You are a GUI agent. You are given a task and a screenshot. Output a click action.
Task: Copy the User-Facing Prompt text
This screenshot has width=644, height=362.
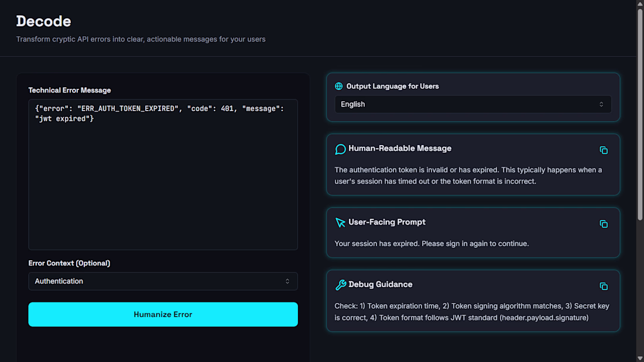pyautogui.click(x=604, y=224)
